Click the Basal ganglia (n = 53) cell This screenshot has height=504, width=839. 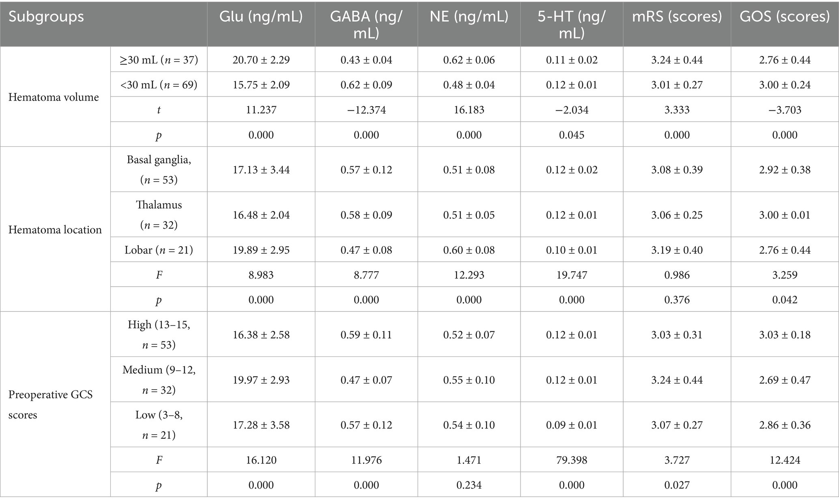[x=159, y=169]
